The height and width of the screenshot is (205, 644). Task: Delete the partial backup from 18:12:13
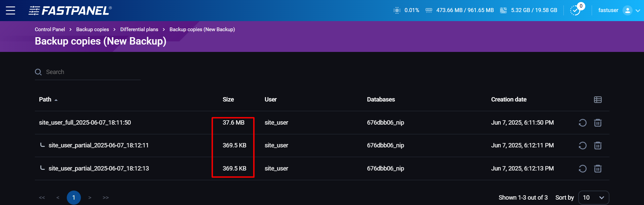click(598, 169)
